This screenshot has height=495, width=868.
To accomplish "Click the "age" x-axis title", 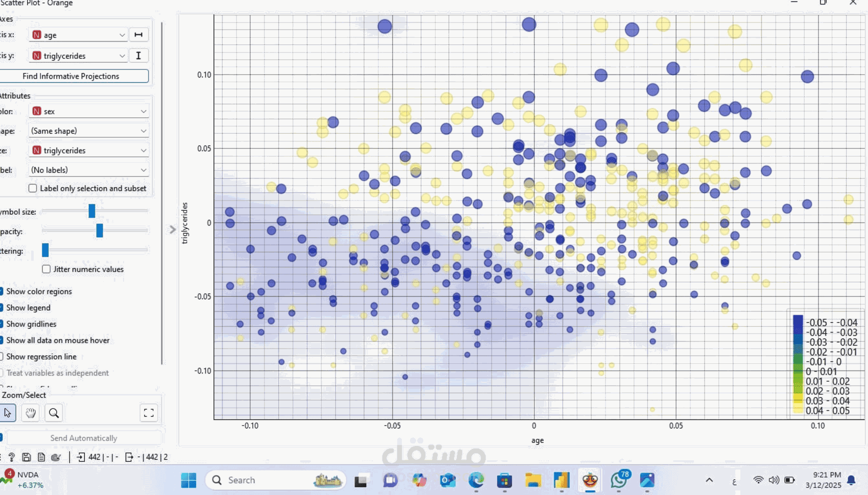I will [x=537, y=440].
